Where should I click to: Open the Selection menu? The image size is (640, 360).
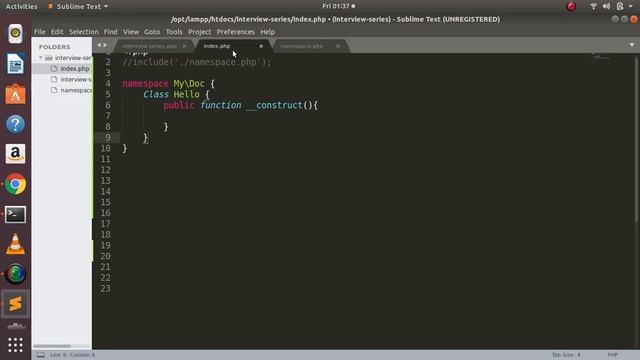pos(84,32)
